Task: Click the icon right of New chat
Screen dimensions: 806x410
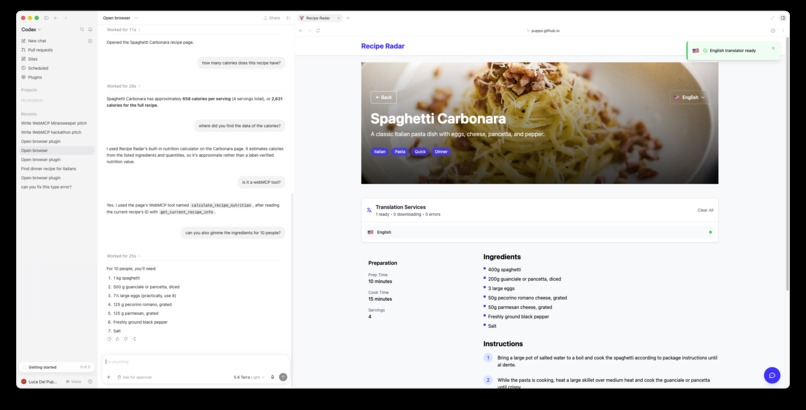Action: coord(90,41)
